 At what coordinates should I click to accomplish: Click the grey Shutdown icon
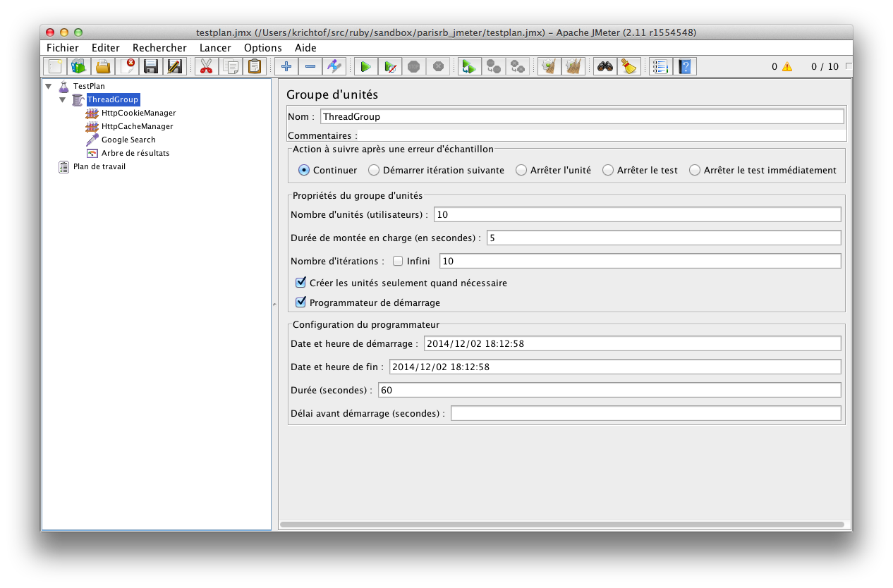coord(438,66)
